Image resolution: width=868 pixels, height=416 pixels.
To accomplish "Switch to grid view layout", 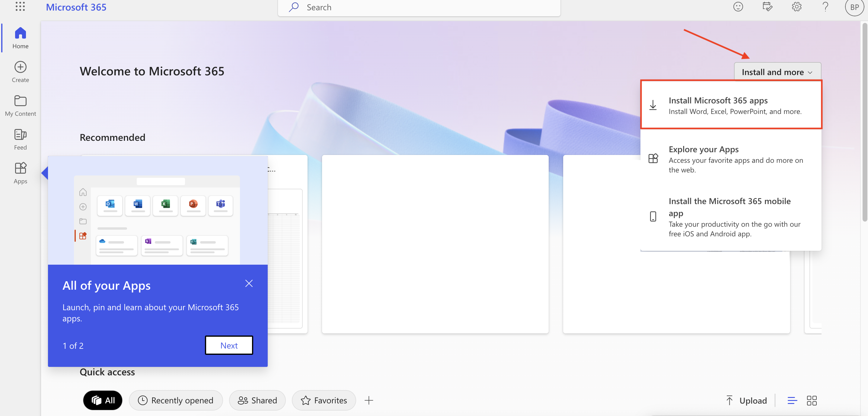I will (x=811, y=401).
